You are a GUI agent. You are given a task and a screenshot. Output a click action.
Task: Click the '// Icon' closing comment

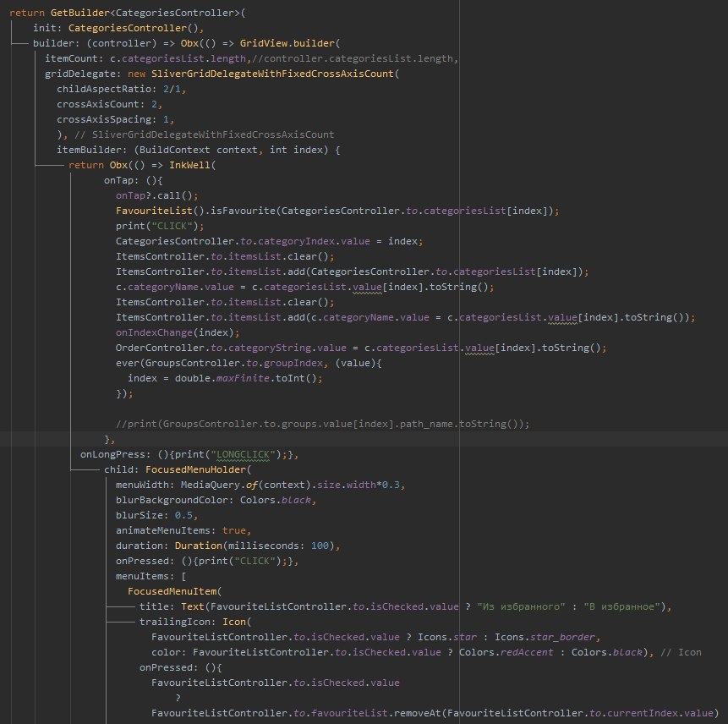(x=681, y=652)
